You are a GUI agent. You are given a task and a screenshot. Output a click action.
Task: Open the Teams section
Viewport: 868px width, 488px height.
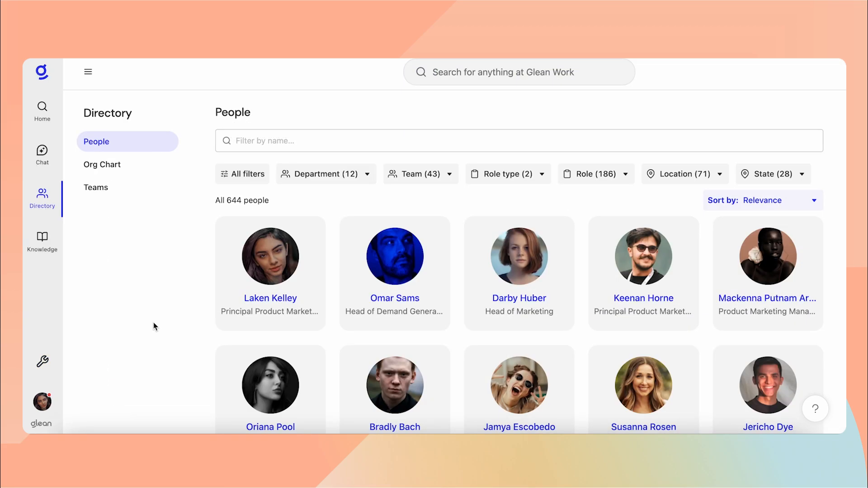[96, 187]
